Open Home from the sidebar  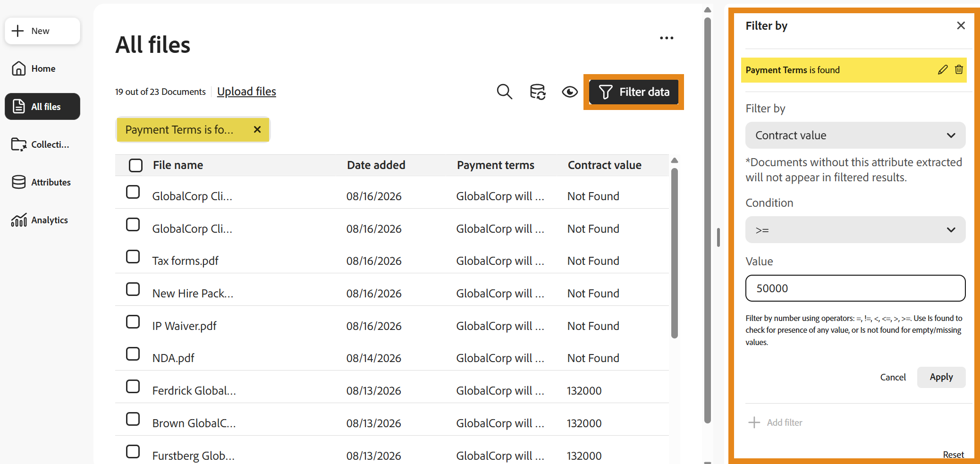[42, 68]
